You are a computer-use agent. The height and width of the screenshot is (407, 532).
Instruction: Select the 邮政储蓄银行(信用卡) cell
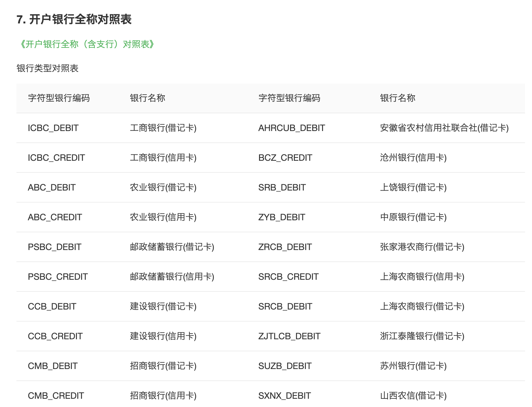point(172,277)
